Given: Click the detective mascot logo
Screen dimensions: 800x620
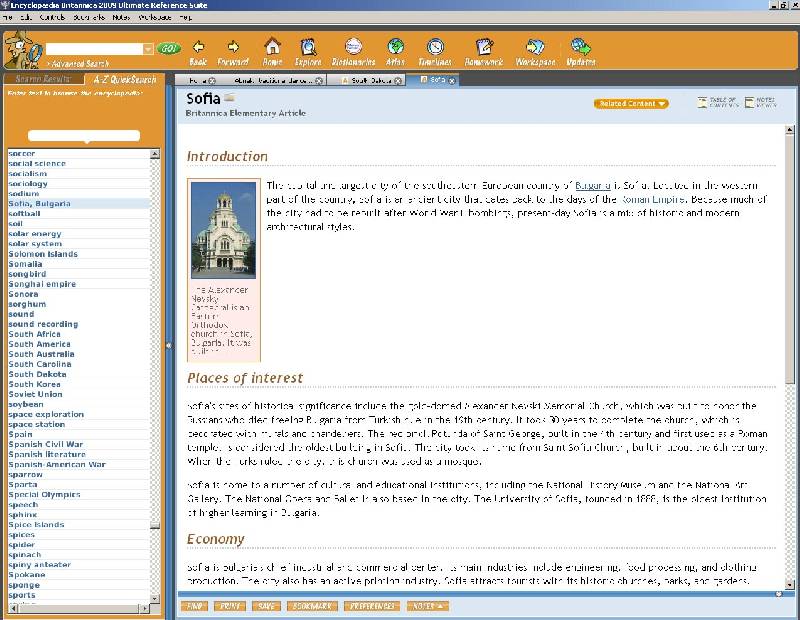Looking at the screenshot, I should pos(23,49).
